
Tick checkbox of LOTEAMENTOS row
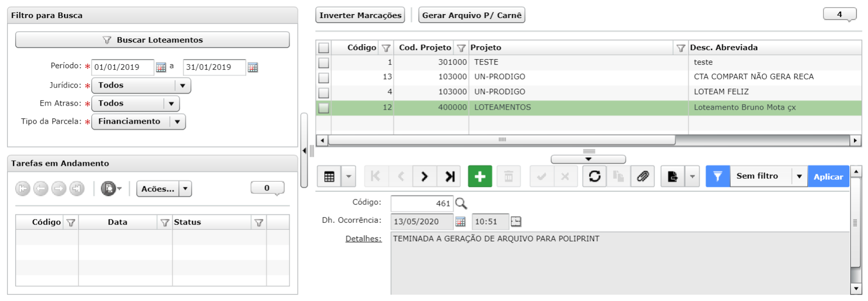pyautogui.click(x=324, y=108)
